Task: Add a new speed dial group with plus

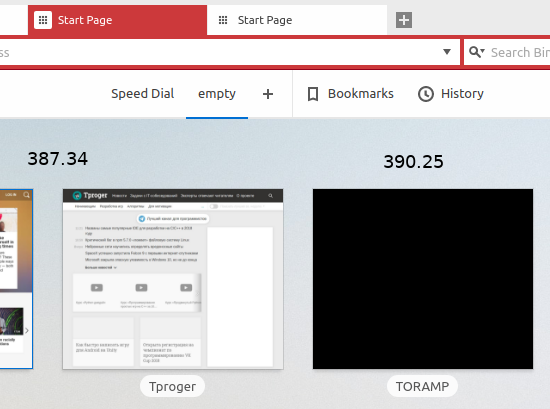Action: click(268, 94)
